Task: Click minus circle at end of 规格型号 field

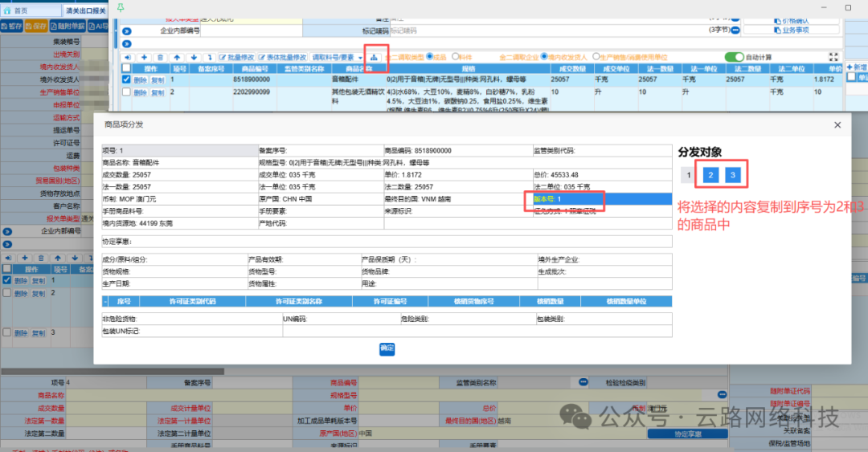Action: (x=722, y=394)
